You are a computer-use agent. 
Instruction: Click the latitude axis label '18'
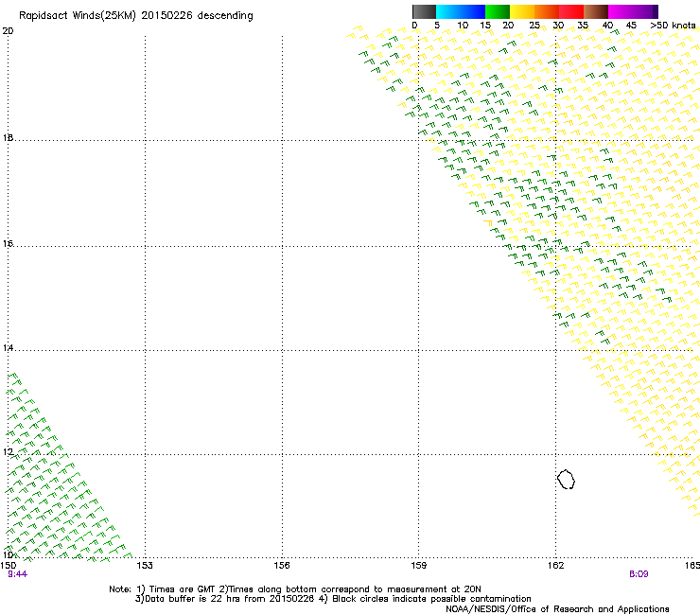click(x=8, y=137)
